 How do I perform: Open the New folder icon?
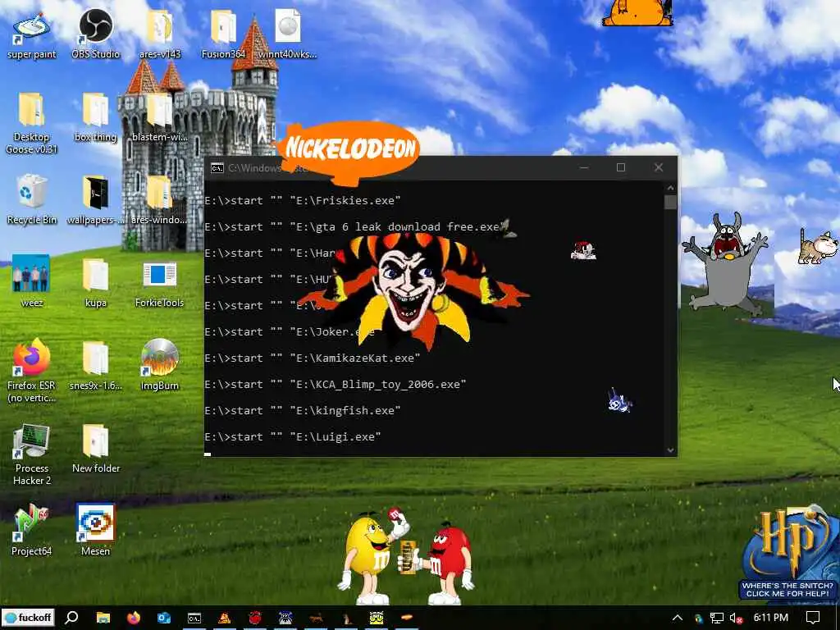point(95,449)
